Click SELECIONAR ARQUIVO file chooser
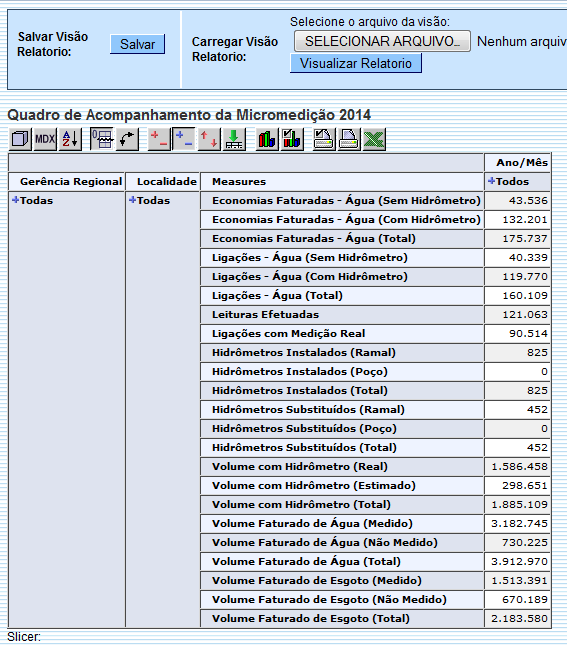Viewport: 567px width, 647px height. (382, 41)
